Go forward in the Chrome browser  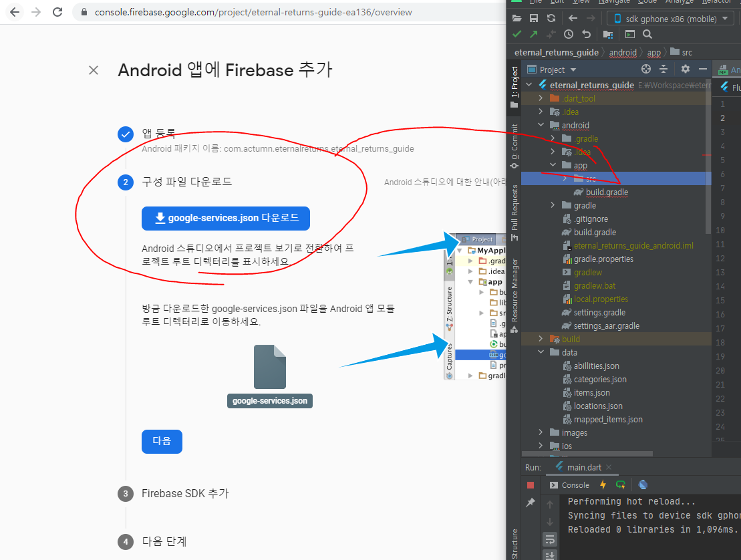click(36, 12)
